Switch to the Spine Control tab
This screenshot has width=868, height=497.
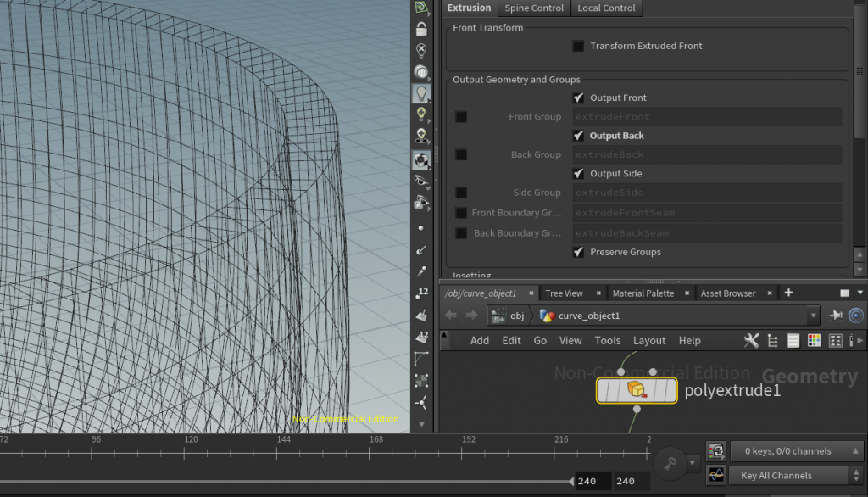(x=534, y=8)
